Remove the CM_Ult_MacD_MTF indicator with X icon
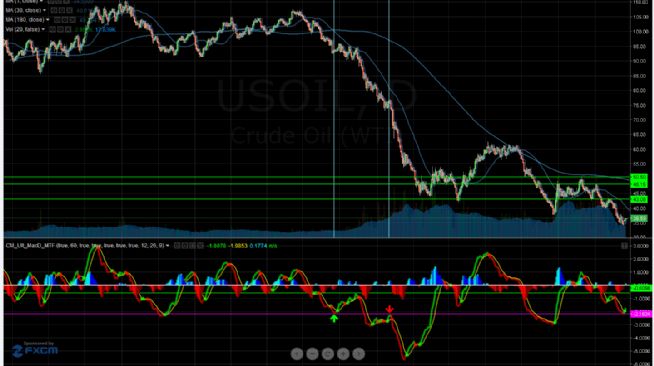The width and height of the screenshot is (654, 366). [200, 246]
